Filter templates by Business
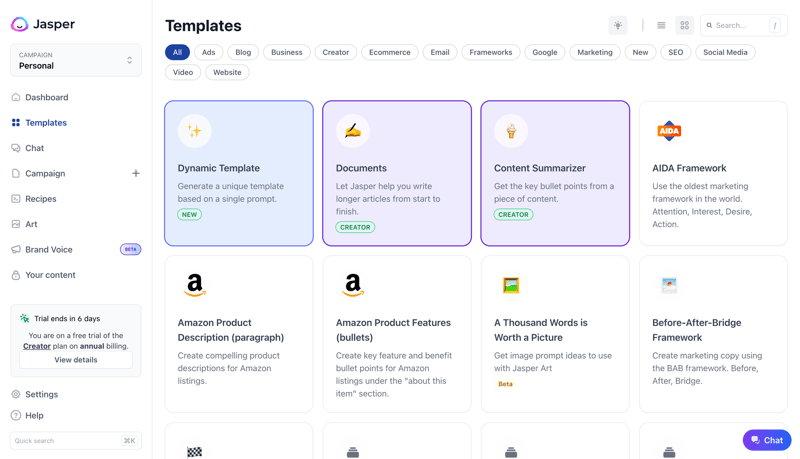 tap(287, 52)
